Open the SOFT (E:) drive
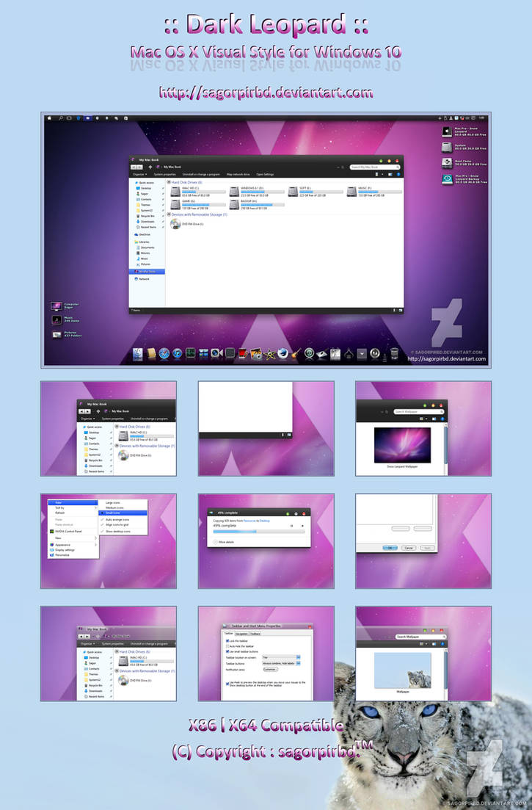 point(316,192)
